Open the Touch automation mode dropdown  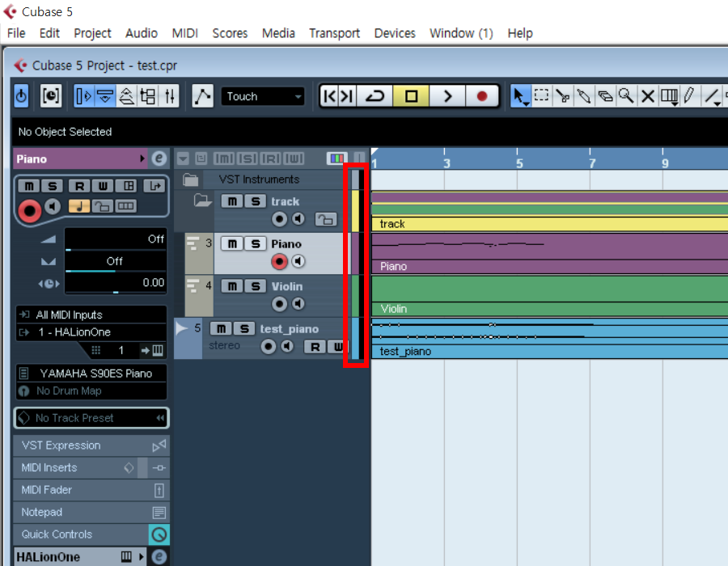(x=263, y=96)
